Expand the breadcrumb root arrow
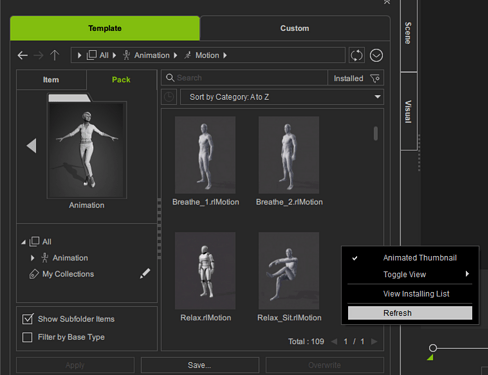 (79, 55)
